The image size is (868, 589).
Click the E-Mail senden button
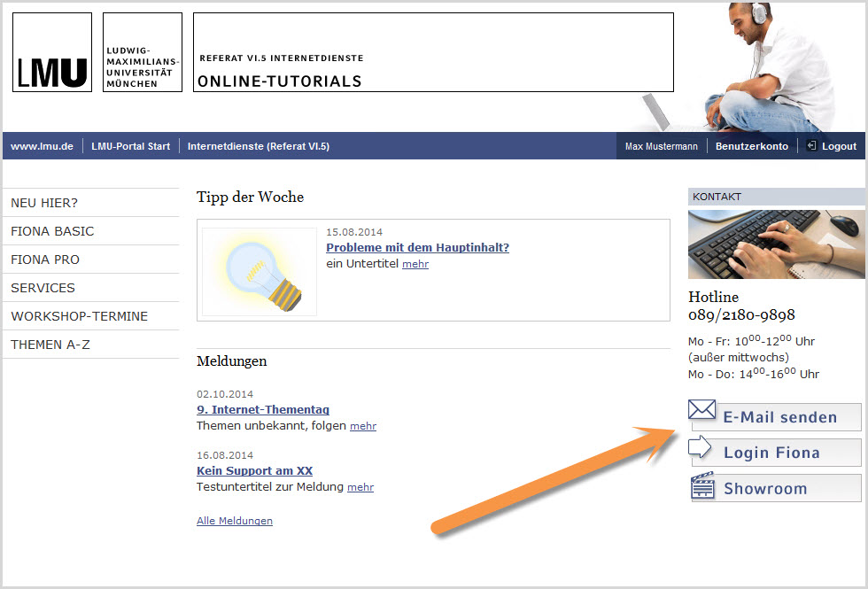tap(776, 417)
